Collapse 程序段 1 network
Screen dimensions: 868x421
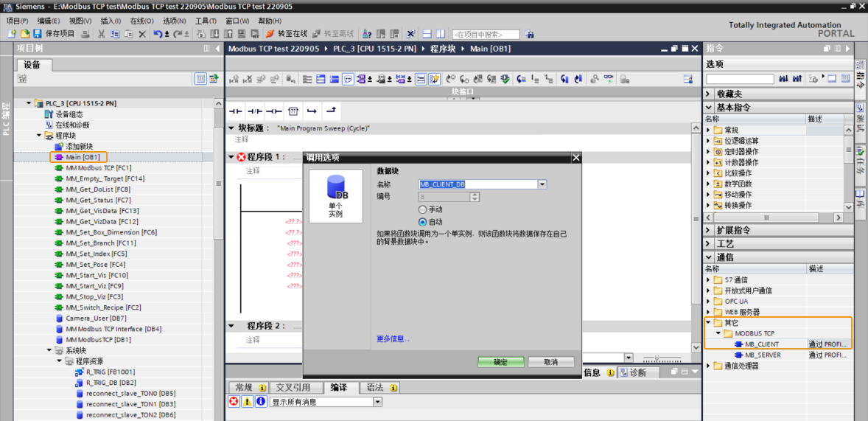click(232, 157)
